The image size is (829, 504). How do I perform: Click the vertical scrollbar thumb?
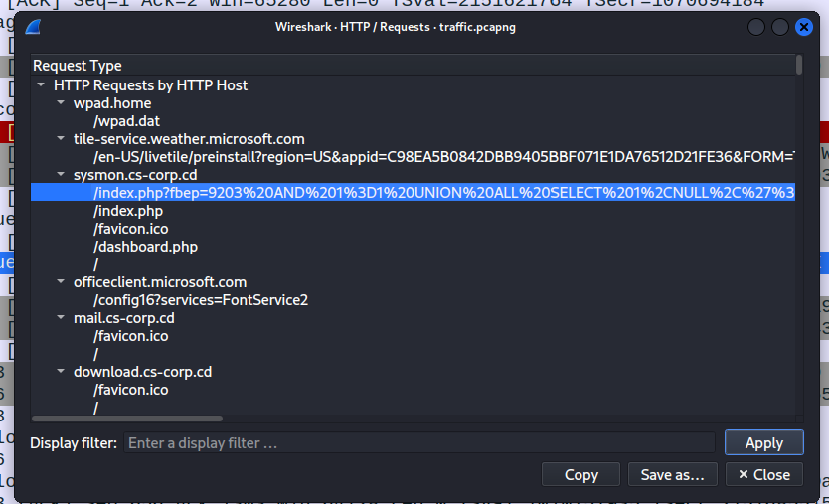(799, 65)
